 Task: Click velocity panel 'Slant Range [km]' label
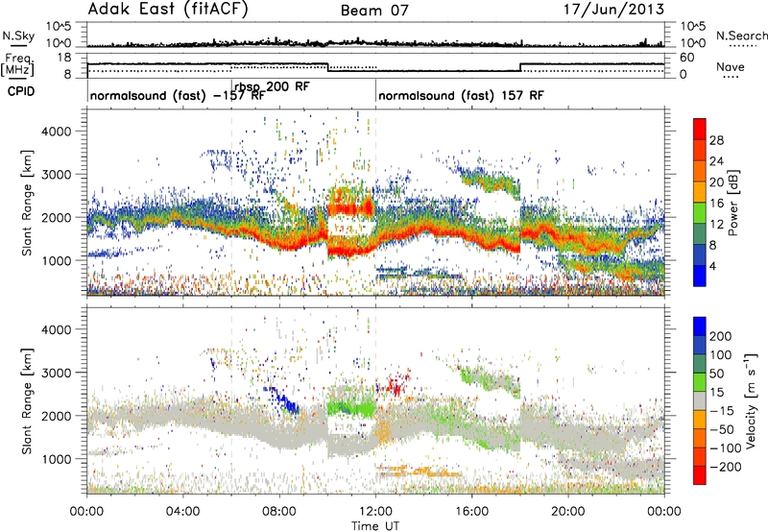(x=27, y=400)
